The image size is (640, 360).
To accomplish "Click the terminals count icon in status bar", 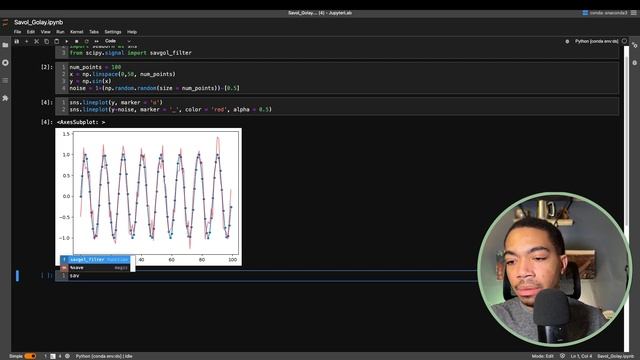I will pos(53,356).
